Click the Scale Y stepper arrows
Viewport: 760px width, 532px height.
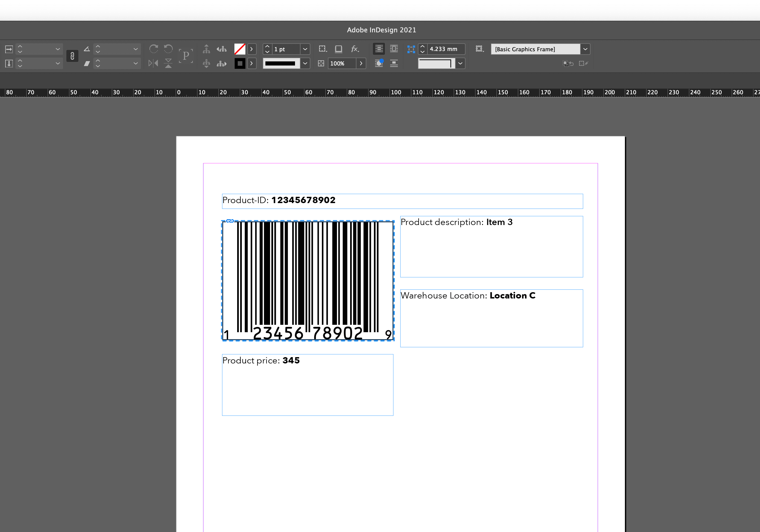click(x=20, y=64)
